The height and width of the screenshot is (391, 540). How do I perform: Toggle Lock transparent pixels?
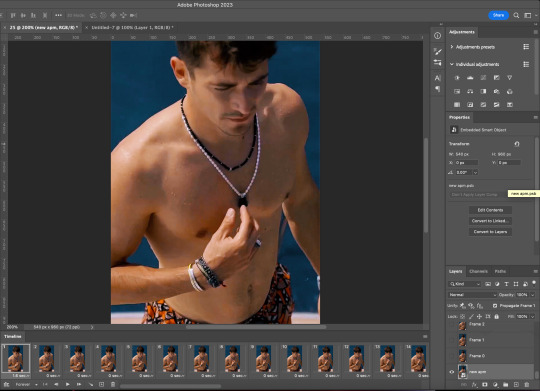coord(463,316)
